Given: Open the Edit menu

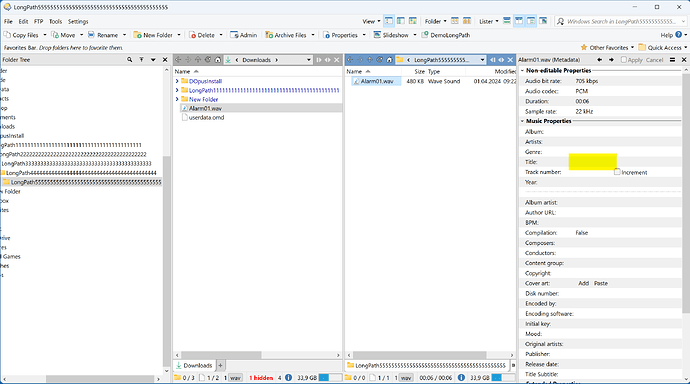Looking at the screenshot, I should click(x=23, y=21).
